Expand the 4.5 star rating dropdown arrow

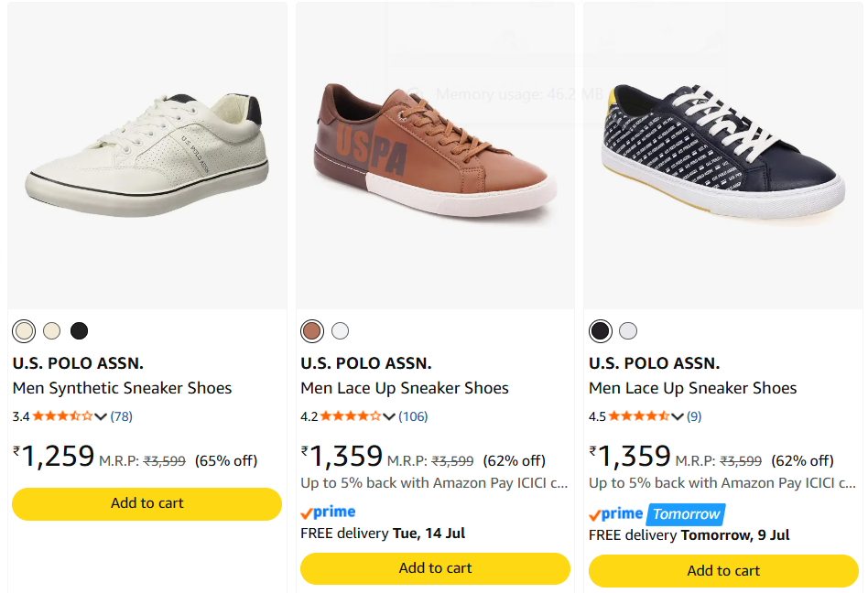point(677,416)
